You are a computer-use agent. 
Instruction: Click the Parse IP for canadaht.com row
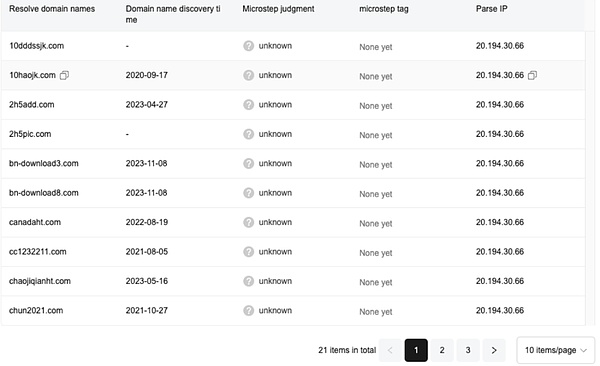pyautogui.click(x=500, y=222)
